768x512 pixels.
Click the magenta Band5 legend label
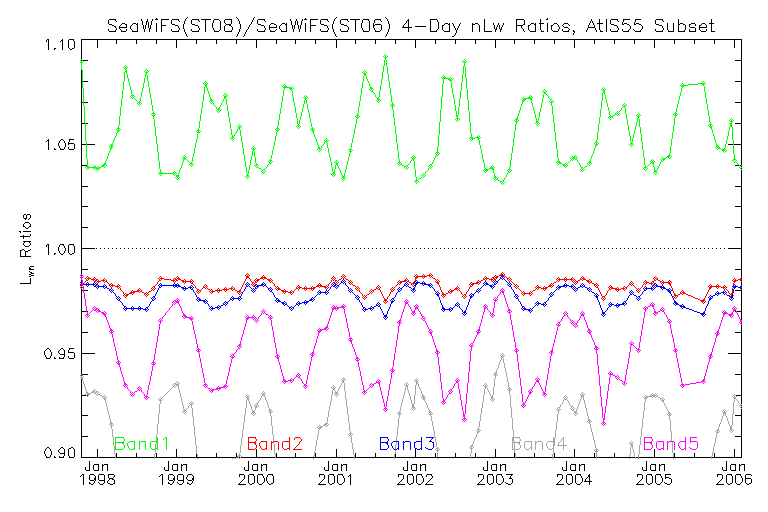coord(671,444)
